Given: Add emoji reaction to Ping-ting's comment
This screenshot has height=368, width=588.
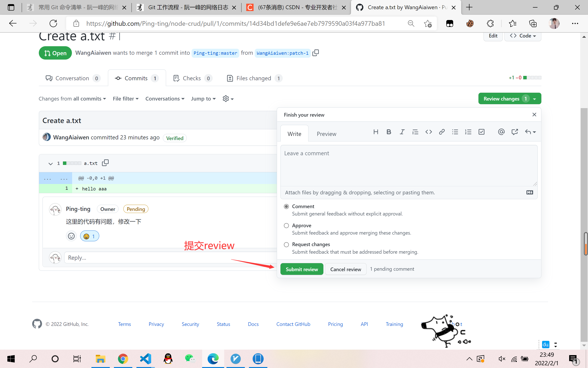Looking at the screenshot, I should click(71, 236).
